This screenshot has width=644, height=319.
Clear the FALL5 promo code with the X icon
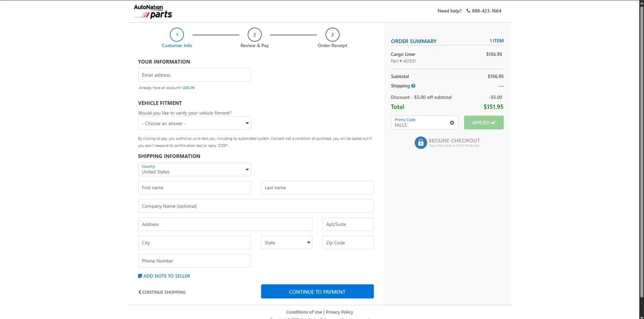click(452, 123)
